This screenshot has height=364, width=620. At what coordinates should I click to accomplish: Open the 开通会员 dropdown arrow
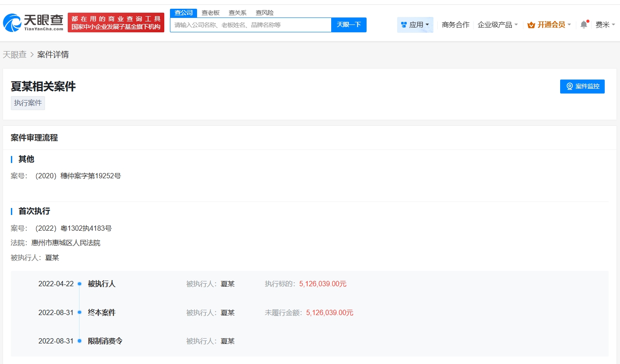[x=569, y=25]
